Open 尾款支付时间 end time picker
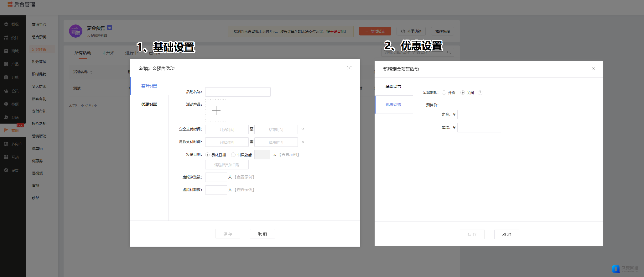 [x=276, y=142]
